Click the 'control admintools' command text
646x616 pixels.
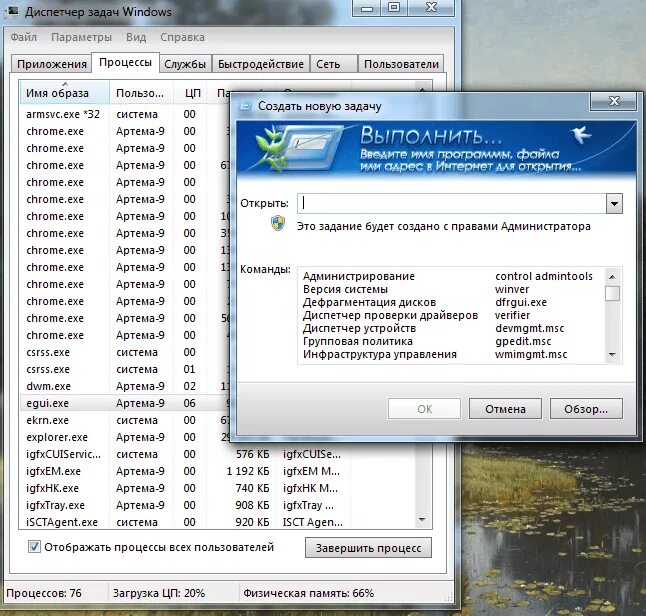coord(543,276)
